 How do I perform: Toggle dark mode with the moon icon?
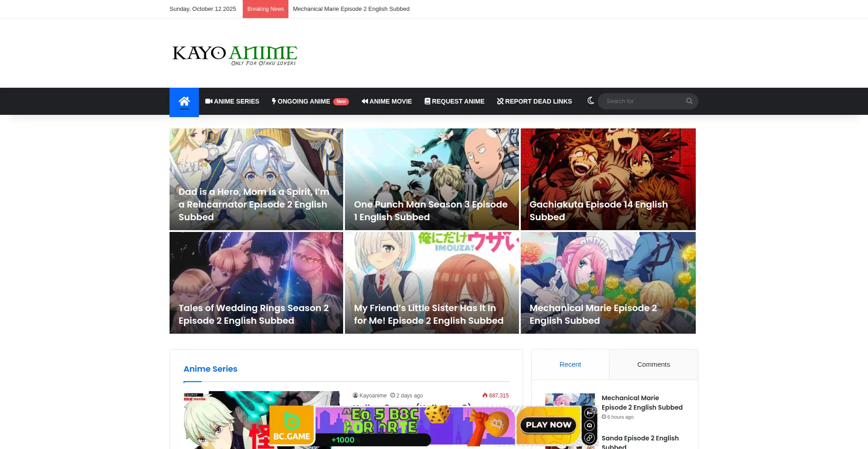[590, 101]
